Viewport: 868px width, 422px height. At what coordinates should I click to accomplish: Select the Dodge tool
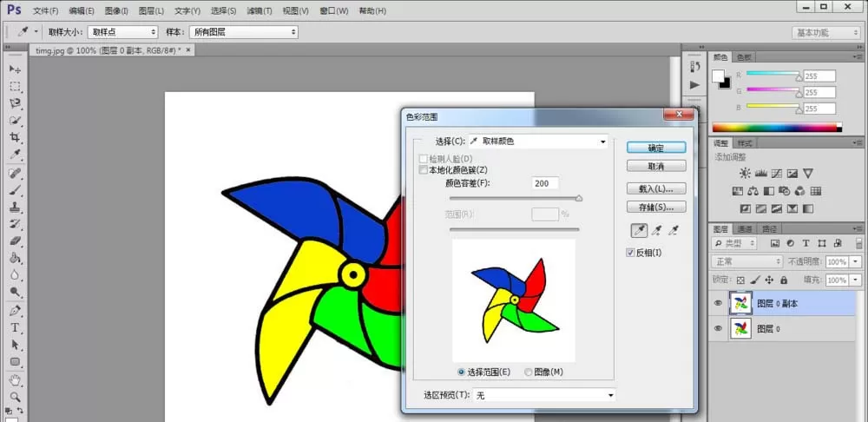pos(15,293)
